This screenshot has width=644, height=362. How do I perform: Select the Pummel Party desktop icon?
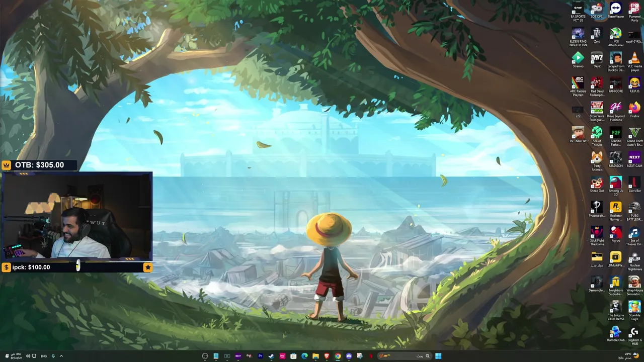[x=634, y=12]
